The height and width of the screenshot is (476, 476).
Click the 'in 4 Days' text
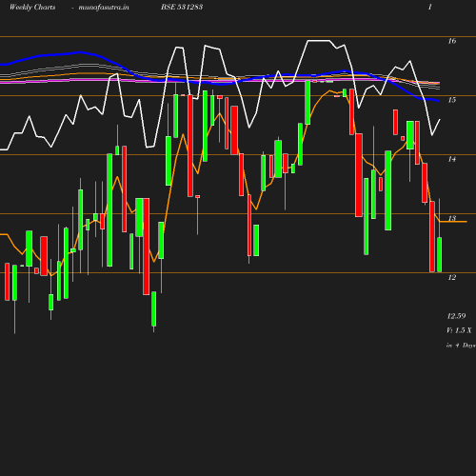click(x=461, y=346)
